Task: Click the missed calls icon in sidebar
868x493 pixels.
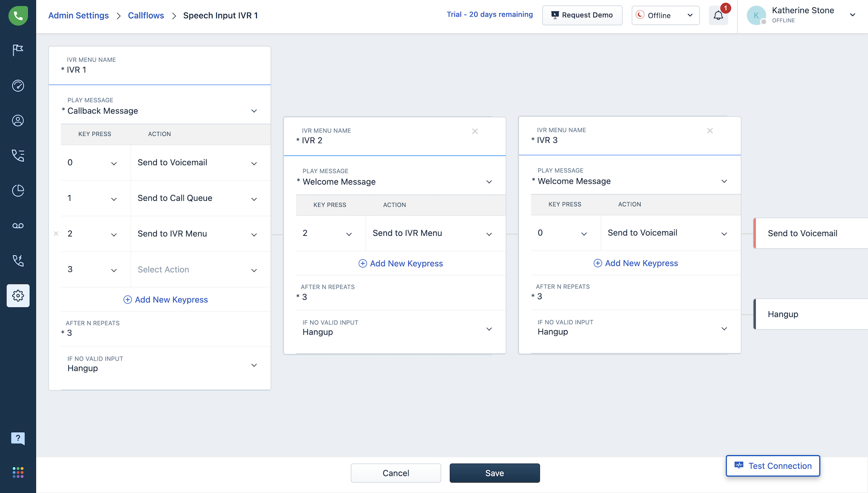Action: [x=18, y=260]
